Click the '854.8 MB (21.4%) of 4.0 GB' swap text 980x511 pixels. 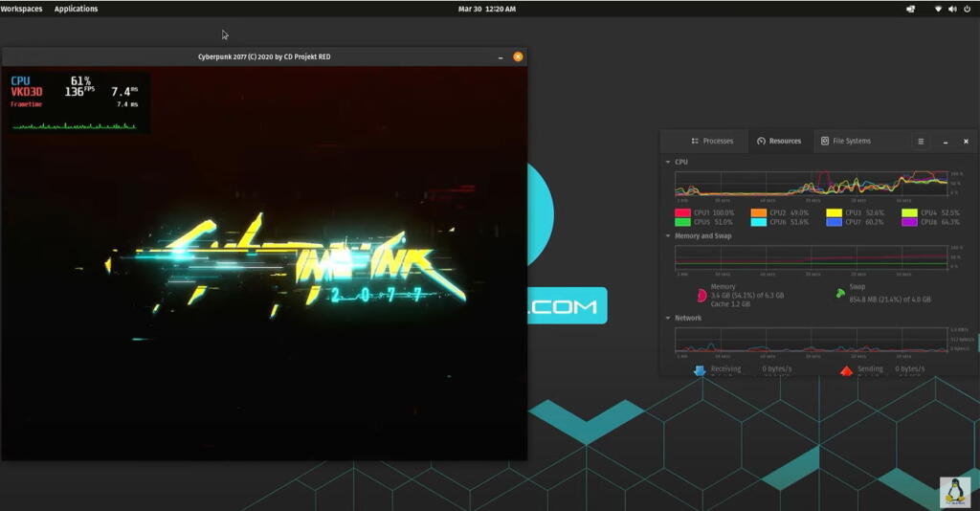(889, 300)
